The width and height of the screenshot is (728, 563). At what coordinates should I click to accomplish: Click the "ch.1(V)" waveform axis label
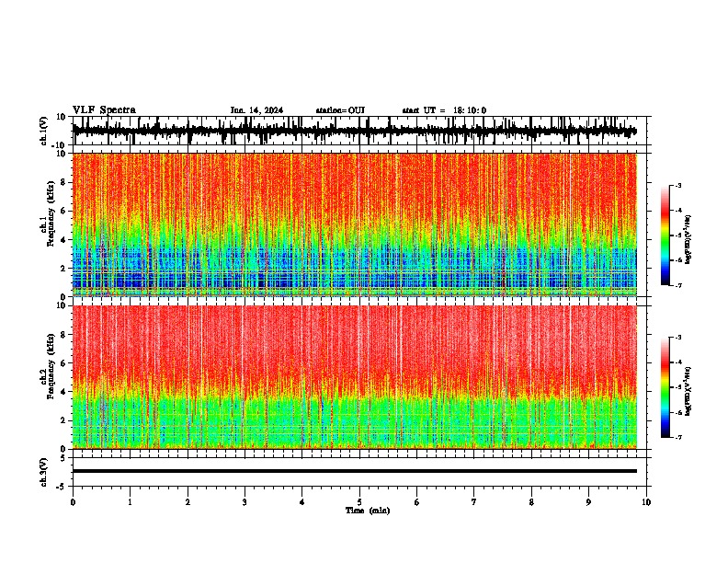tap(43, 131)
